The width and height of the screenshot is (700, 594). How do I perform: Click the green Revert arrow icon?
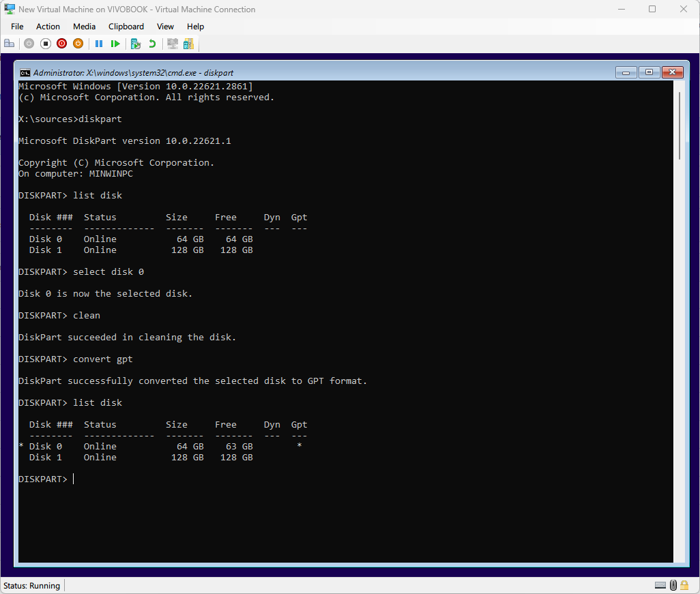[152, 44]
